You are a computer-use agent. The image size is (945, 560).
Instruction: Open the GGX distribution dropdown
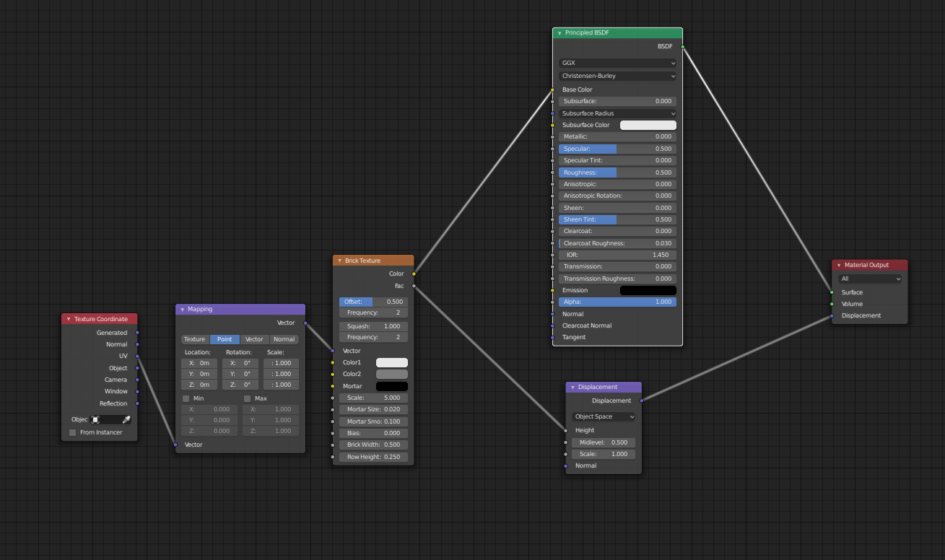click(x=617, y=63)
